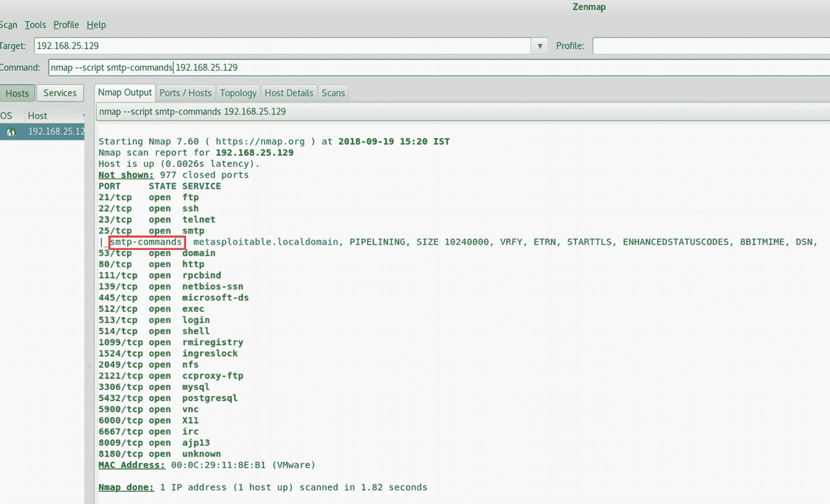Switch to the Topology tab
This screenshot has height=504, width=830.
(238, 92)
